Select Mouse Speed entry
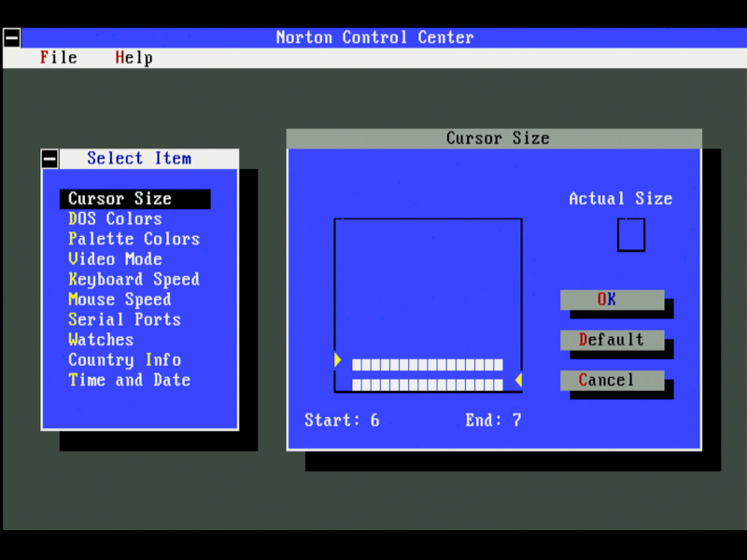The width and height of the screenshot is (747, 560). [120, 300]
